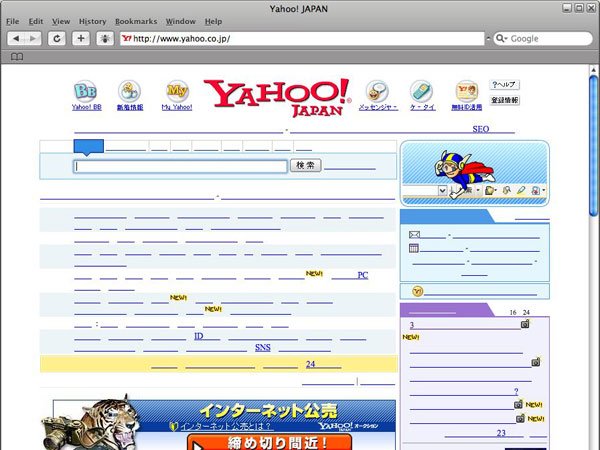This screenshot has height=450, width=600.
Task: Click the Yahoo! JAPAN red logo
Action: pyautogui.click(x=278, y=98)
